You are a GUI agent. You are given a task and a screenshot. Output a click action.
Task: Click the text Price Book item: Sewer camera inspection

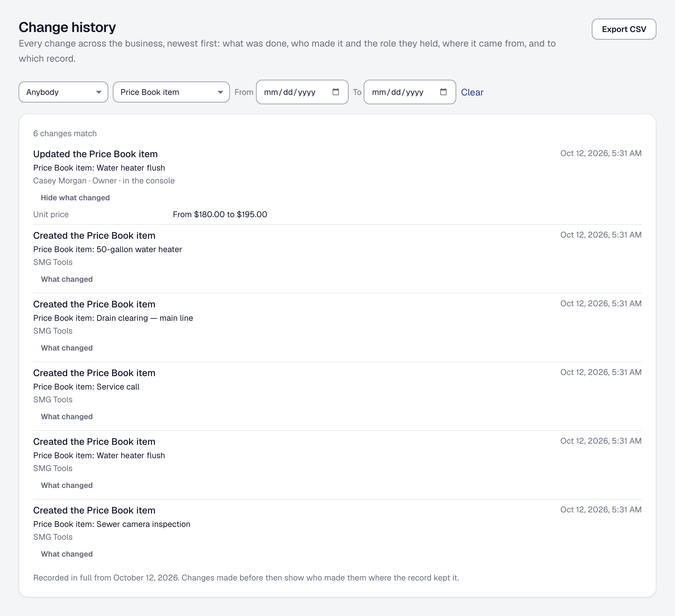tap(112, 524)
